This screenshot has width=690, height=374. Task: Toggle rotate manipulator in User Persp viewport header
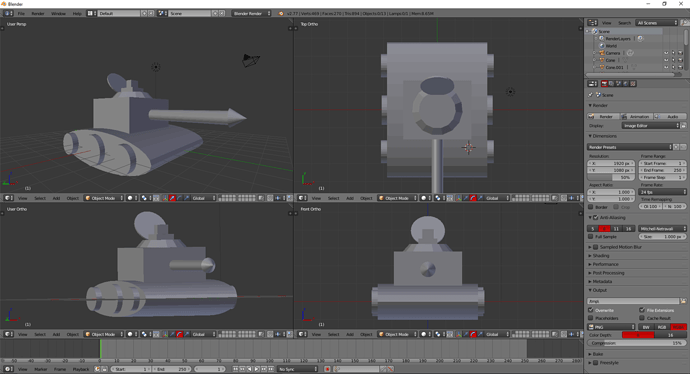click(x=179, y=198)
